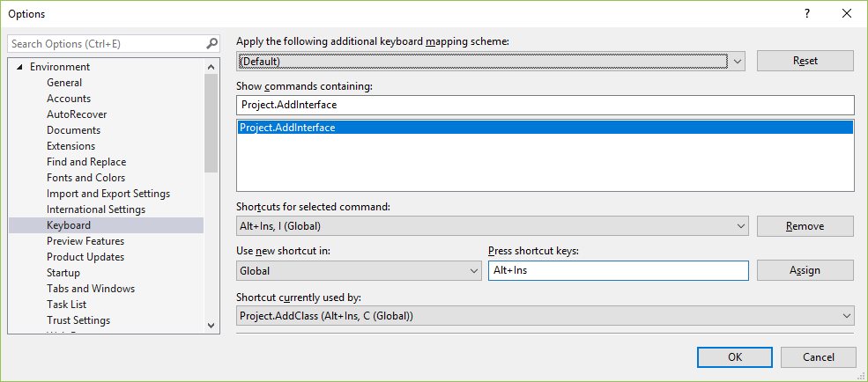This screenshot has height=382, width=868.
Task: Expand Shortcuts for selected command dropdown
Action: coord(739,226)
